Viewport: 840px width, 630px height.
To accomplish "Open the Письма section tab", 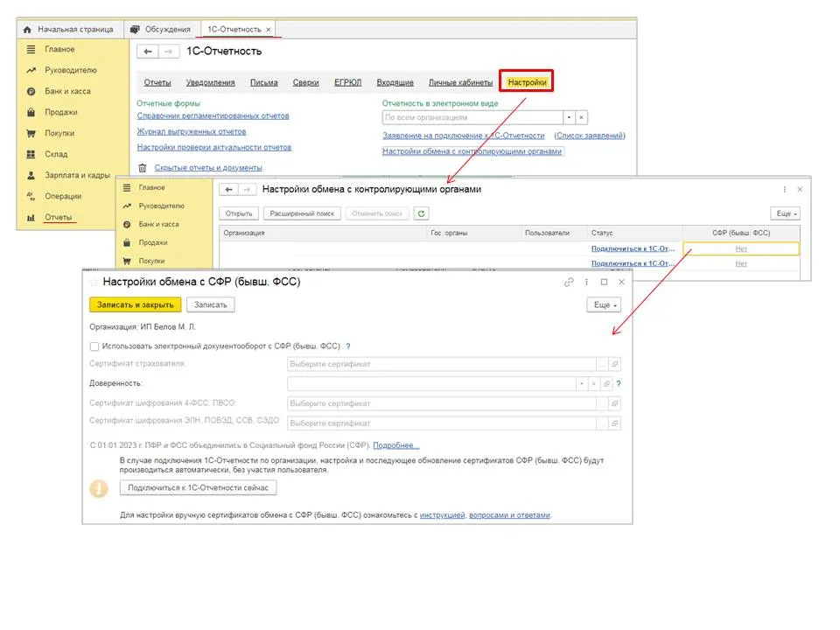I will [x=264, y=82].
